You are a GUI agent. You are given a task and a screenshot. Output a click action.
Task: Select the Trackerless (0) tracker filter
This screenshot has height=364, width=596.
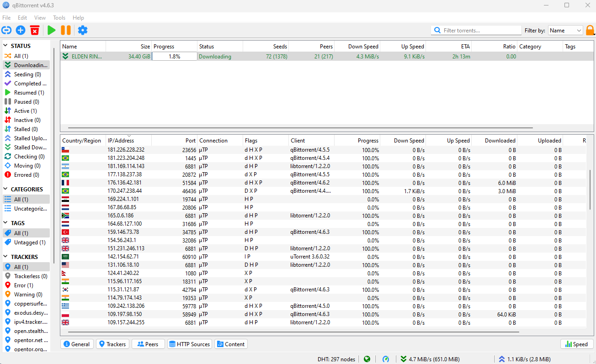point(26,276)
